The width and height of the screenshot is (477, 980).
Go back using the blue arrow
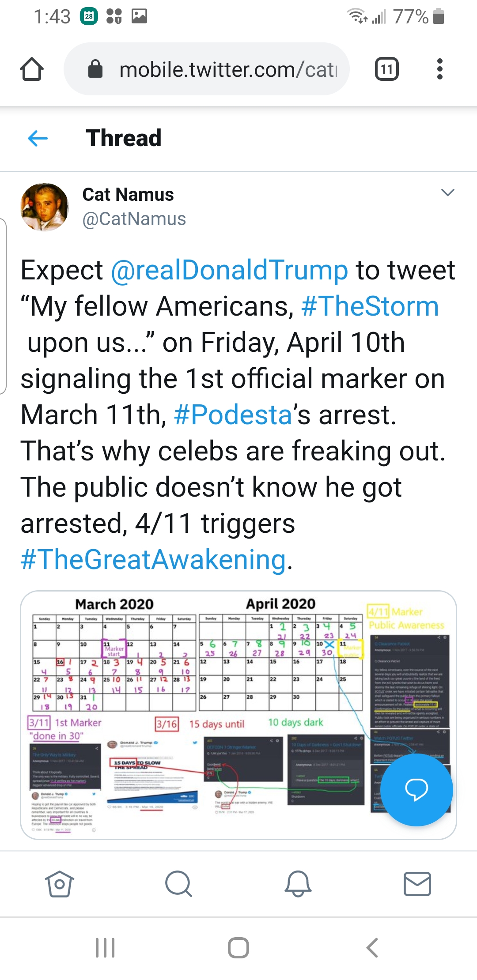(x=38, y=138)
